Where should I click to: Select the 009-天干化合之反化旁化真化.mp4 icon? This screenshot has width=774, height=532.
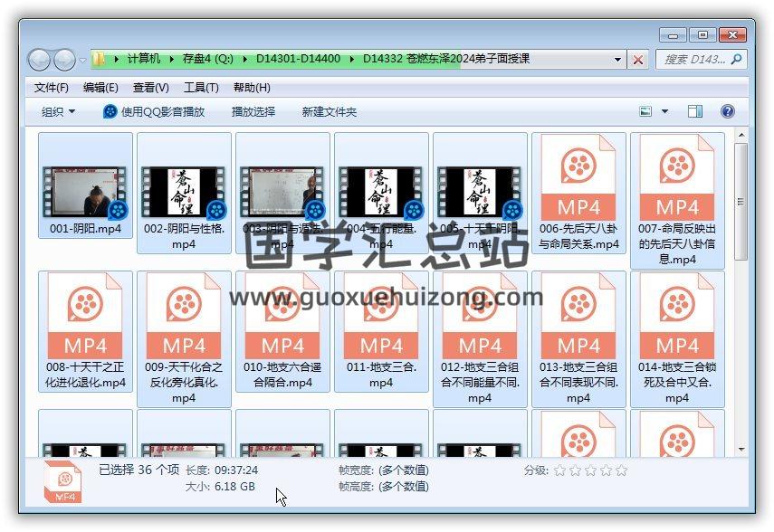(x=184, y=316)
